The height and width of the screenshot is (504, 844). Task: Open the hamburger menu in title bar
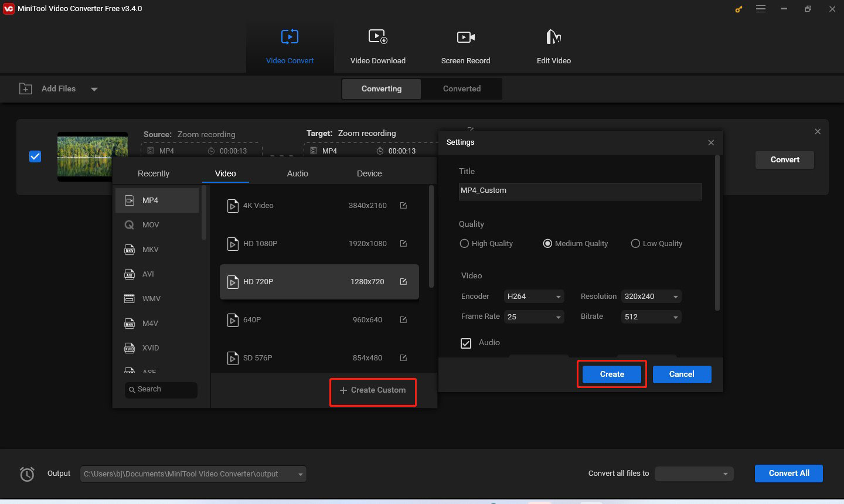point(761,9)
